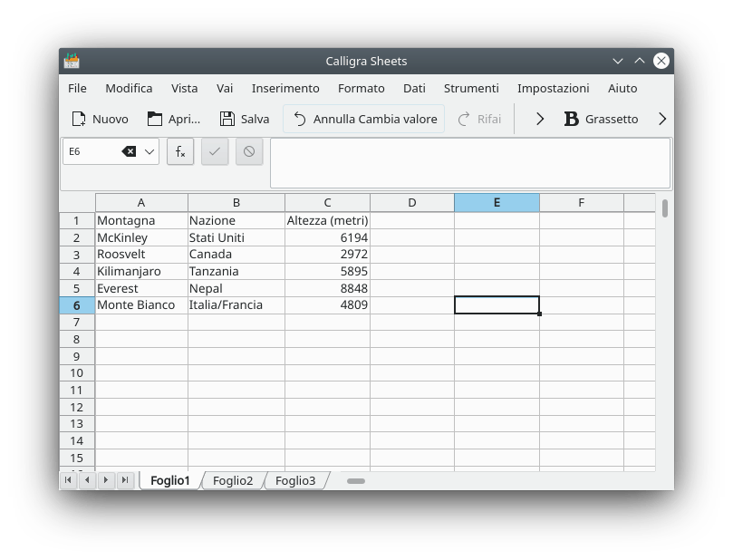Expand the cell reference dropdown
Screen dimensions: 733x560
coord(149,151)
